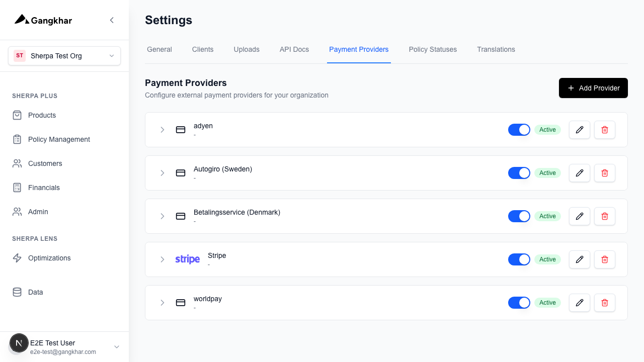Click the Add Provider button
Image resolution: width=644 pixels, height=362 pixels.
coord(593,88)
